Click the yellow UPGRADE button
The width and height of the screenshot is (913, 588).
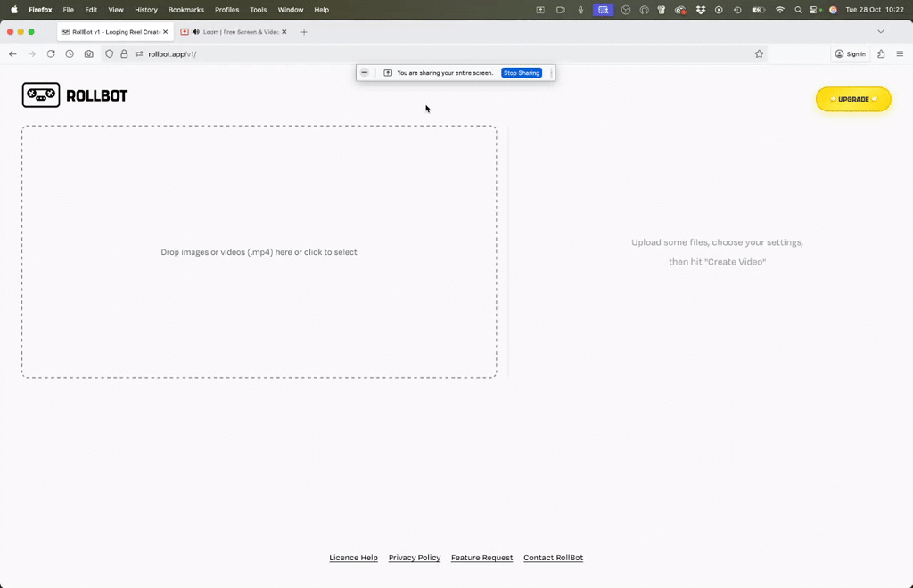coord(852,99)
